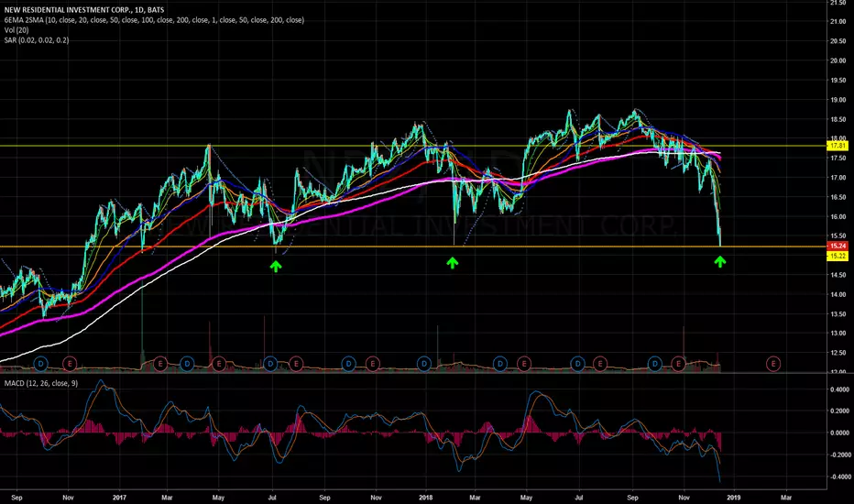Click the red 15.24 price label
This screenshot has width=854, height=504.
pos(838,247)
